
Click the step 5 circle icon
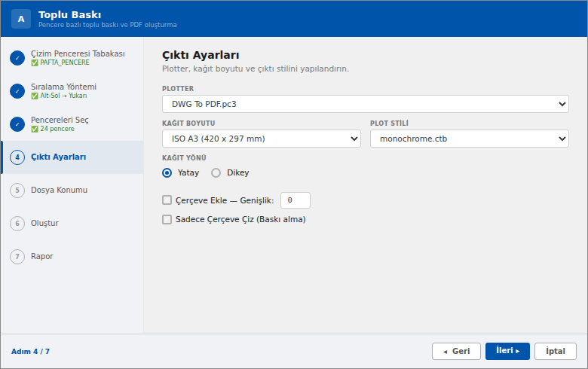tap(17, 191)
